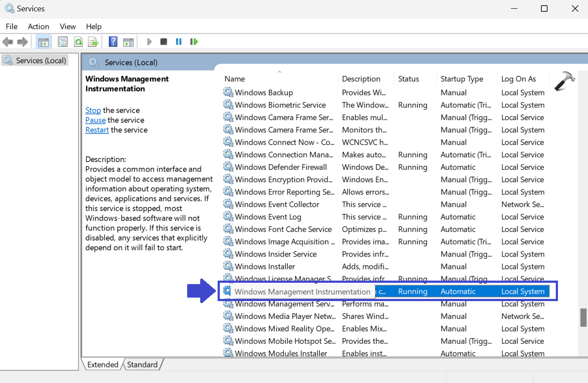This screenshot has height=383, width=588.
Task: Open the Properties toolbar icon
Action: tap(63, 42)
